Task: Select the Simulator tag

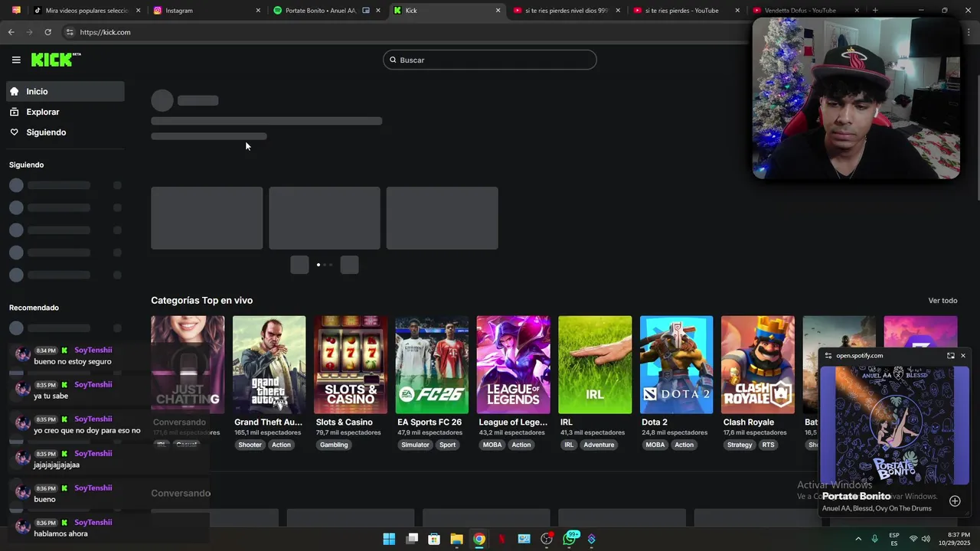Action: (415, 445)
